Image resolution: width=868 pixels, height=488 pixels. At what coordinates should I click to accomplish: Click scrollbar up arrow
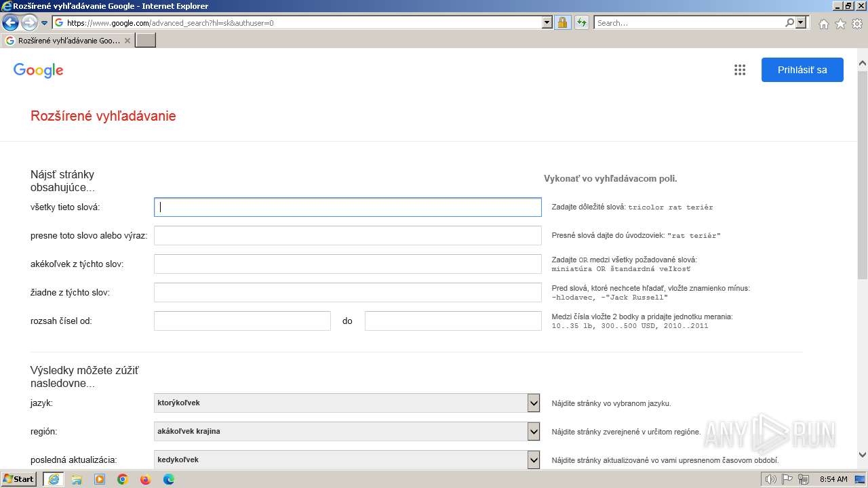coord(863,64)
